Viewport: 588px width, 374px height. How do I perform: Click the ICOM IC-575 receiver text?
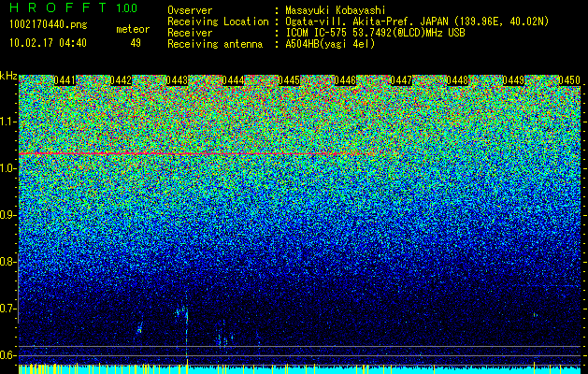pyautogui.click(x=375, y=33)
